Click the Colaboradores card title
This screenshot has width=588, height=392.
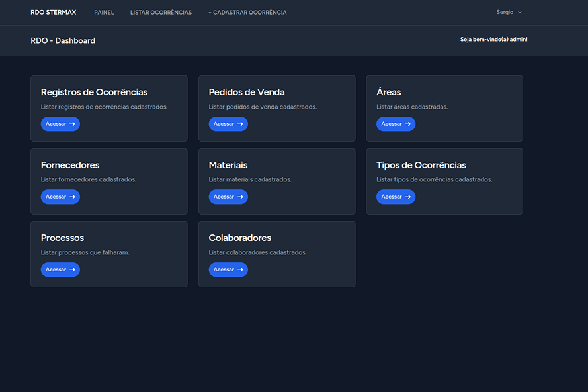[239, 238]
